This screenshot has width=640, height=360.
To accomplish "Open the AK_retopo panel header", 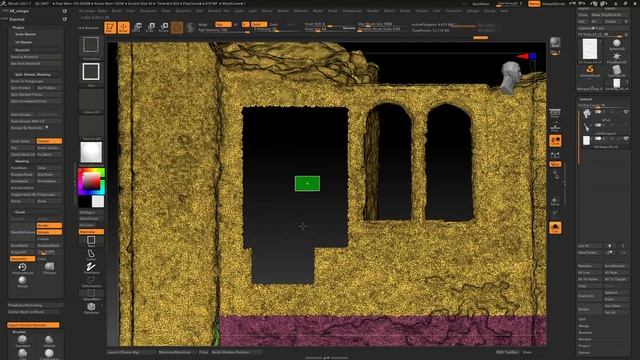I will click(19, 11).
